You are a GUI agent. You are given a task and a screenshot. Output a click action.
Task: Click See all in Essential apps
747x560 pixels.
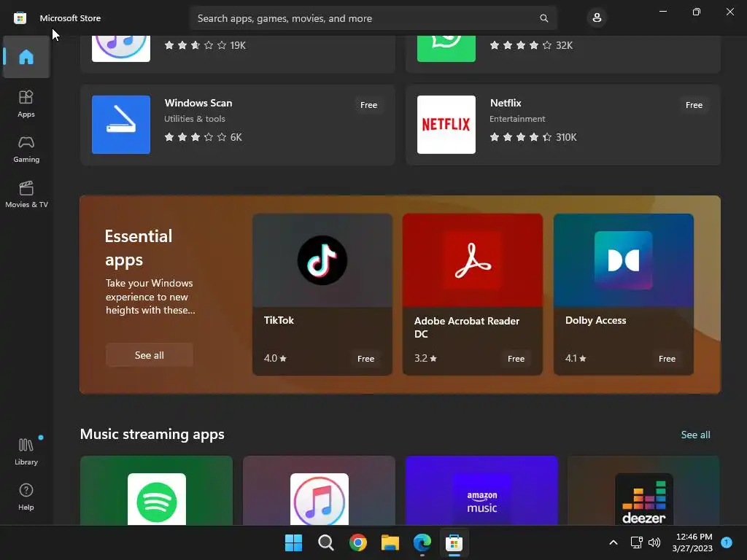tap(149, 355)
